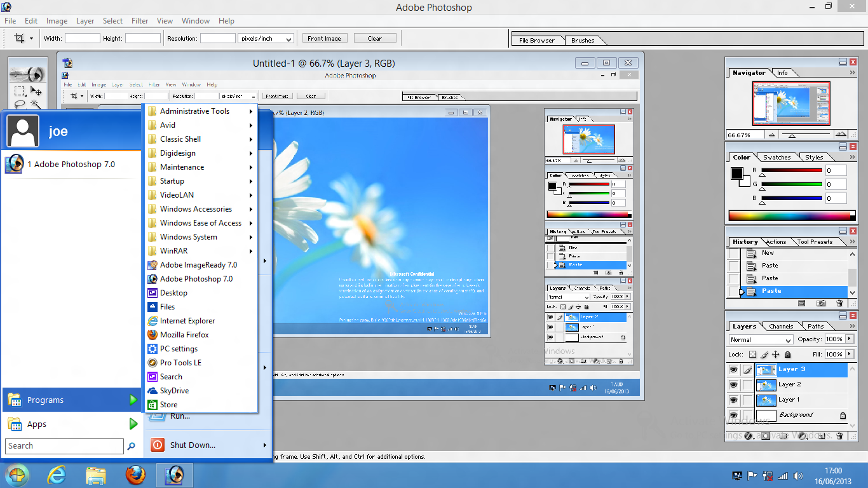Image resolution: width=868 pixels, height=488 pixels.
Task: Open Opacity slider arrow in Layers
Action: click(850, 339)
